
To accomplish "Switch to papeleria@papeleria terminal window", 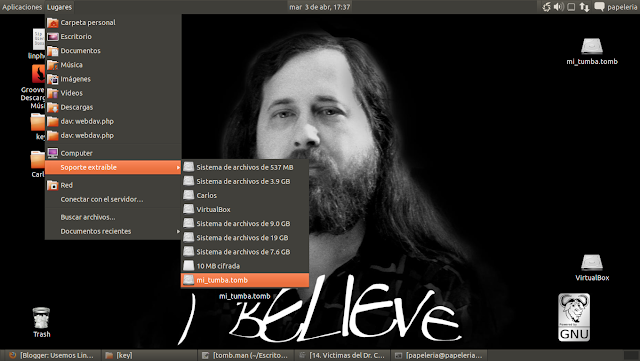I will pos(439,355).
